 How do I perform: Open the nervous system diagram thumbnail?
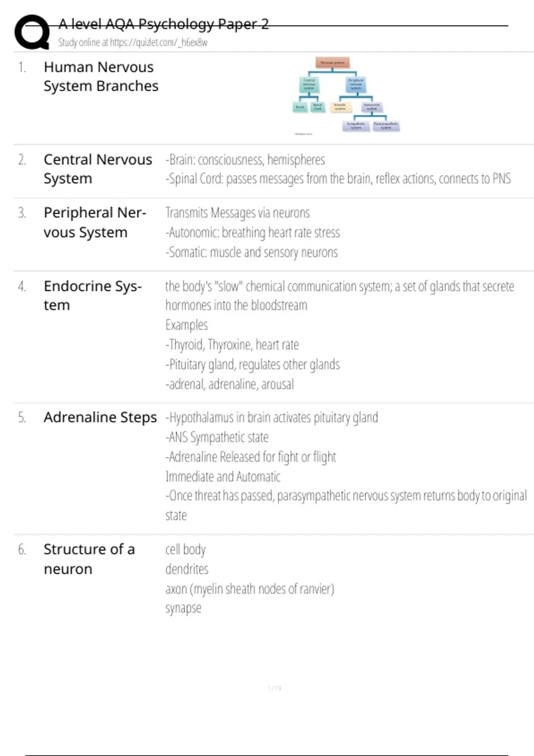pyautogui.click(x=346, y=95)
